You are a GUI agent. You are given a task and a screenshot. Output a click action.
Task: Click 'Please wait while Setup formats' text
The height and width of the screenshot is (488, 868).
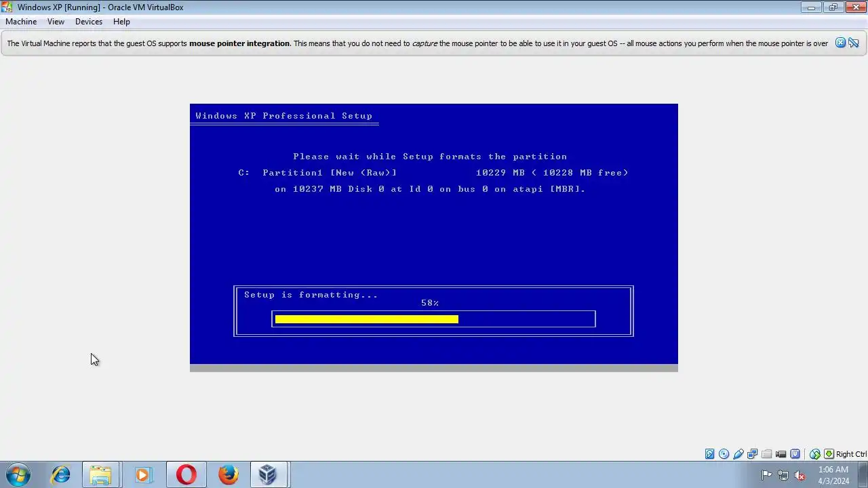(x=430, y=157)
